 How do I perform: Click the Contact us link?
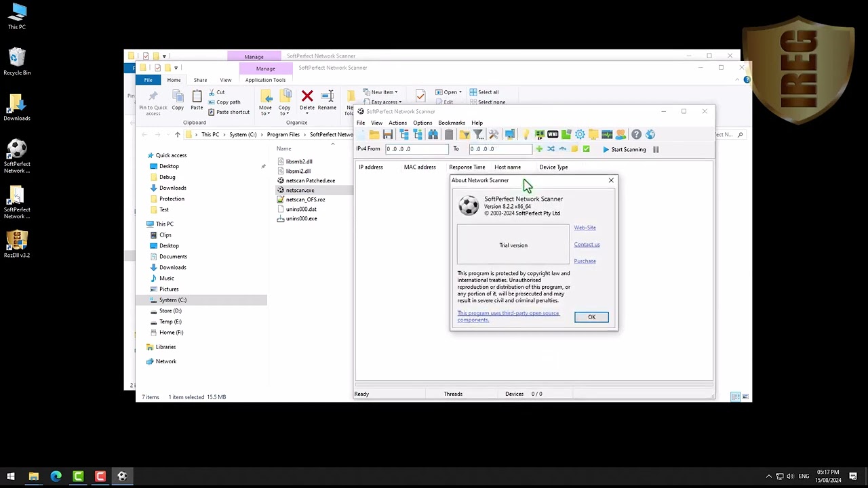pyautogui.click(x=587, y=245)
